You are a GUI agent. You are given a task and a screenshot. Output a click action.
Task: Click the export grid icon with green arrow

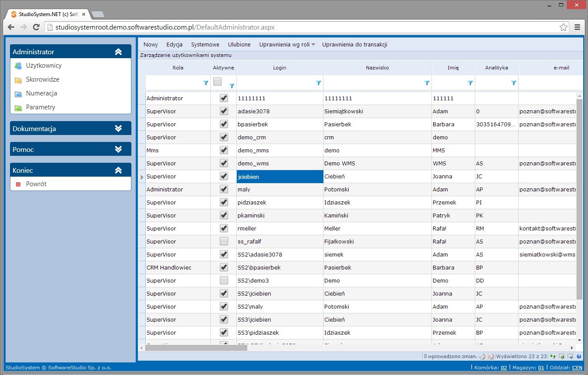[x=562, y=356]
